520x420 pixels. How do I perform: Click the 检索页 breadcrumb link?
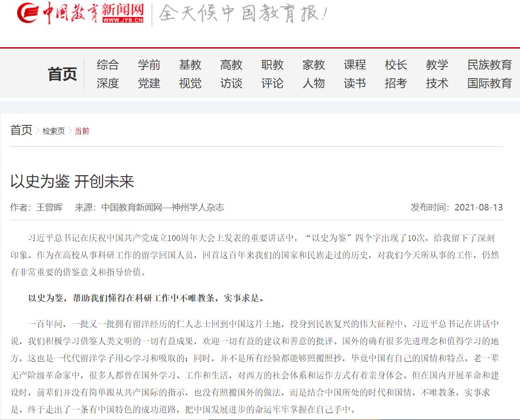point(54,131)
